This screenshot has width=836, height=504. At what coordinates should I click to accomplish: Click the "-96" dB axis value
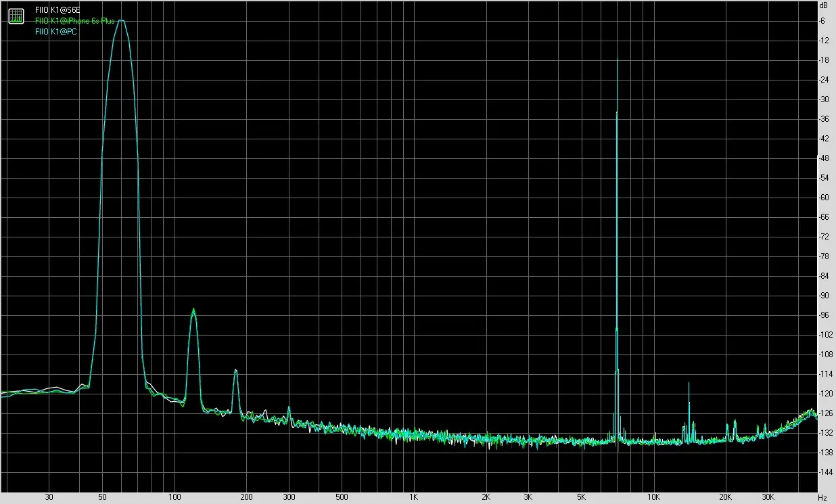coord(825,315)
